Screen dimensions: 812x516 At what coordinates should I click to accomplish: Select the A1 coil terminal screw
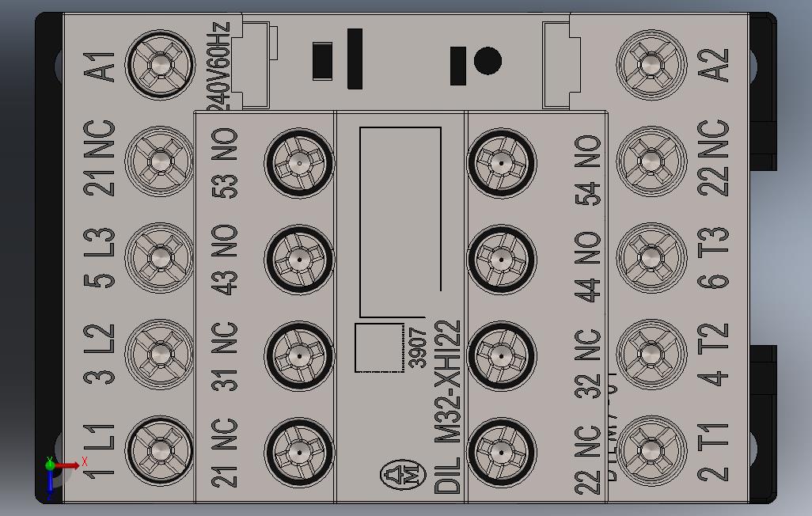pos(160,65)
